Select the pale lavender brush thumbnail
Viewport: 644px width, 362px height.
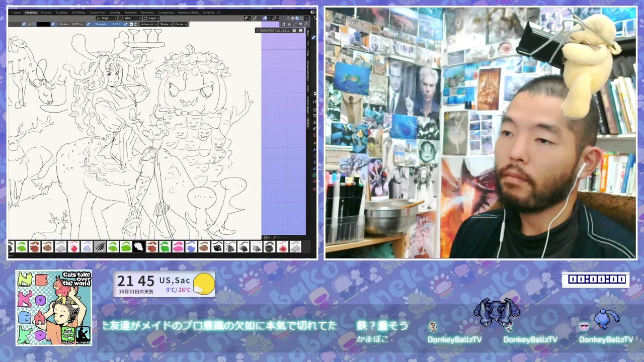[87, 246]
